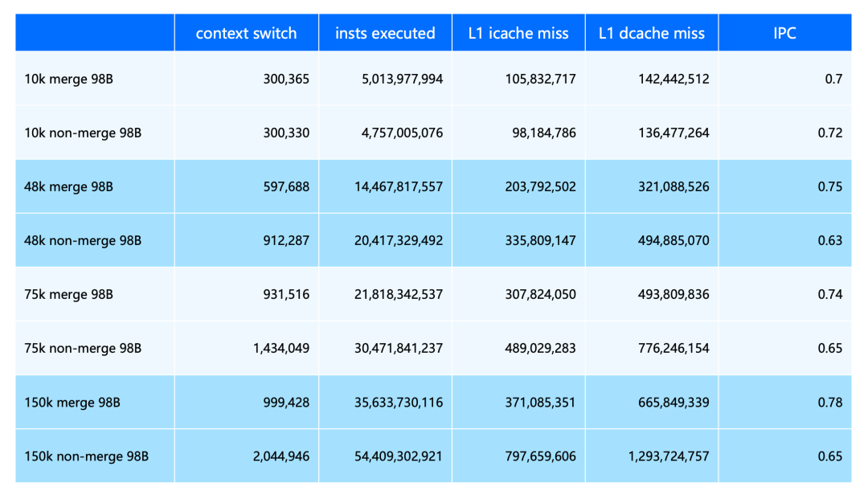Image resolution: width=868 pixels, height=499 pixels.
Task: Click context switch value 300,365
Action: pyautogui.click(x=286, y=79)
